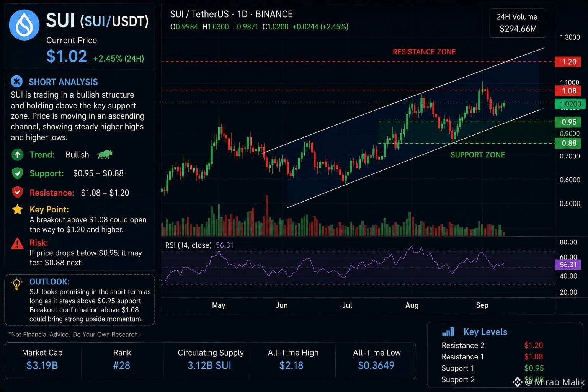Click the 'Risk:' heading

coord(39,243)
